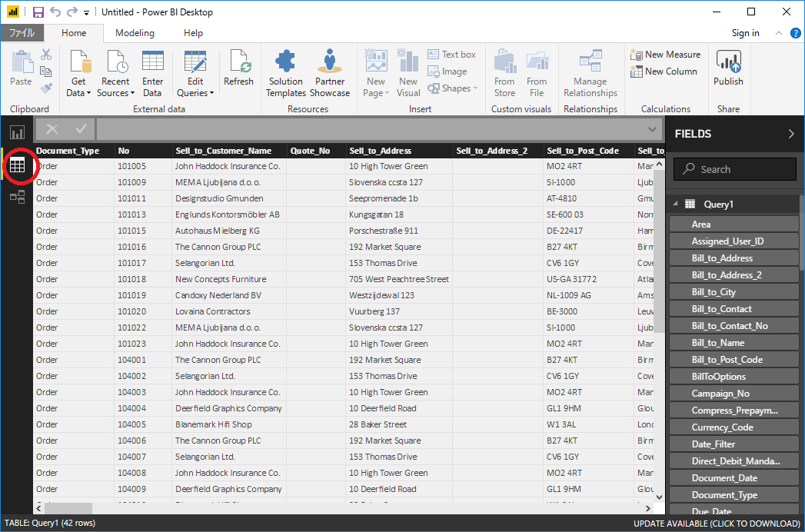Collapse the ribbon with chevron
Viewport: 805px width, 532px height.
tap(778, 33)
